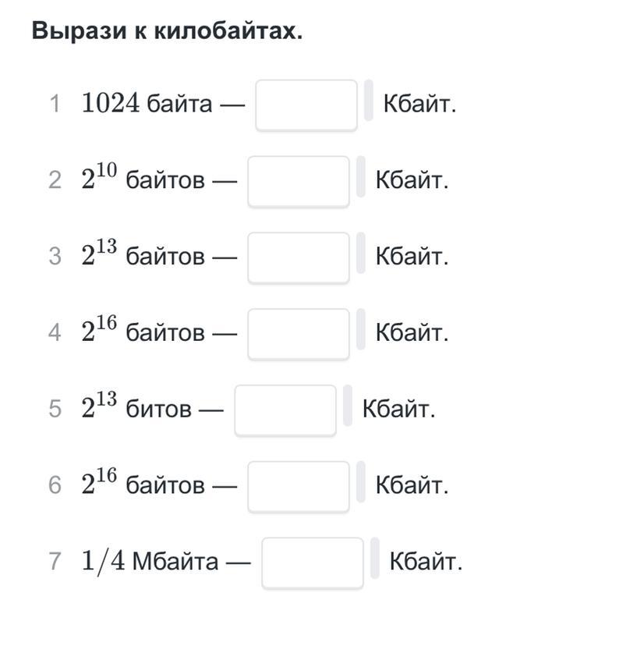
Task: Focus the answer box for 2^10 байтов
Action: (x=298, y=181)
